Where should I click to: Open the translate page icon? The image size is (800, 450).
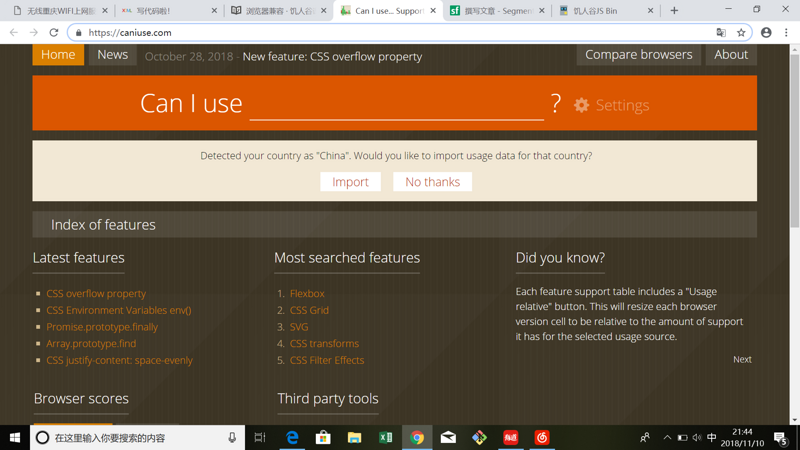pyautogui.click(x=721, y=33)
